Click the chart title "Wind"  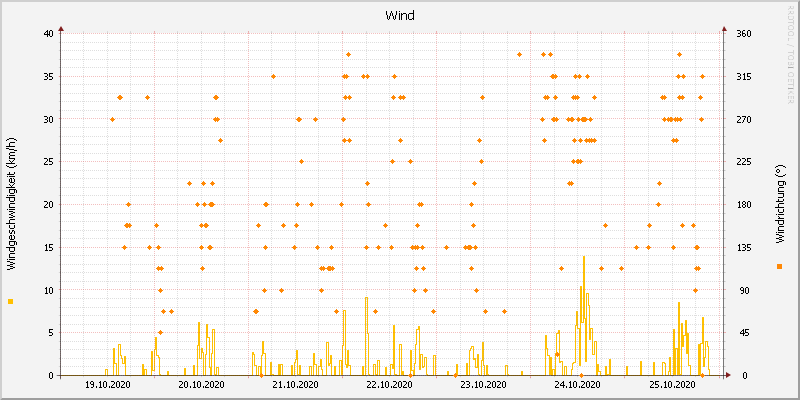pos(399,15)
